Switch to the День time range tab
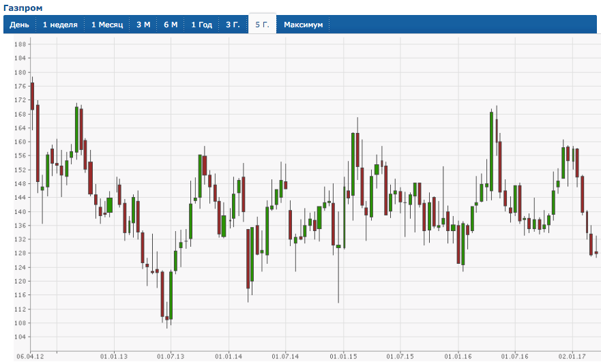Screen dimensions: 601x364 coord(19,25)
